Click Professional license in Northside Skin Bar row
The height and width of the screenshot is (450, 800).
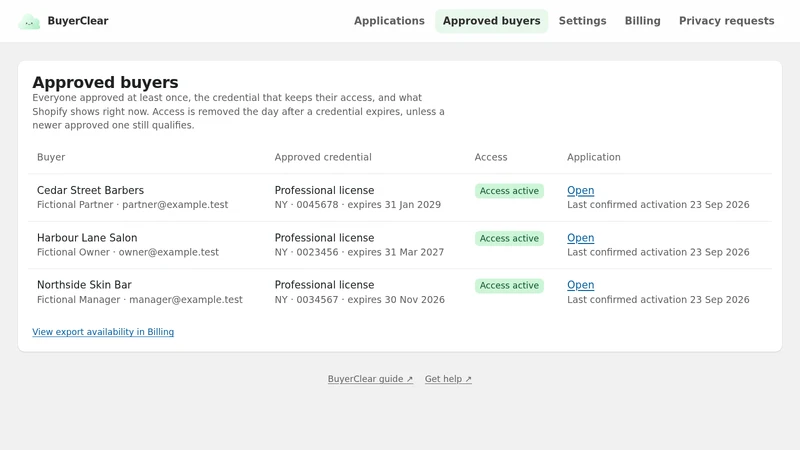coord(324,285)
